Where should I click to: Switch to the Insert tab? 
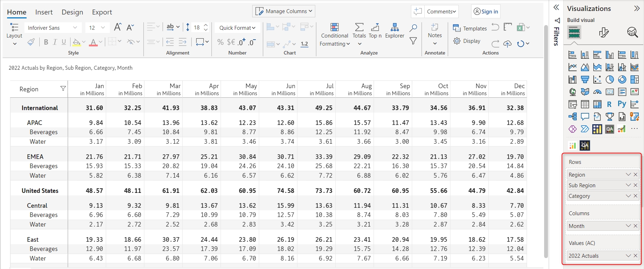pyautogui.click(x=44, y=12)
